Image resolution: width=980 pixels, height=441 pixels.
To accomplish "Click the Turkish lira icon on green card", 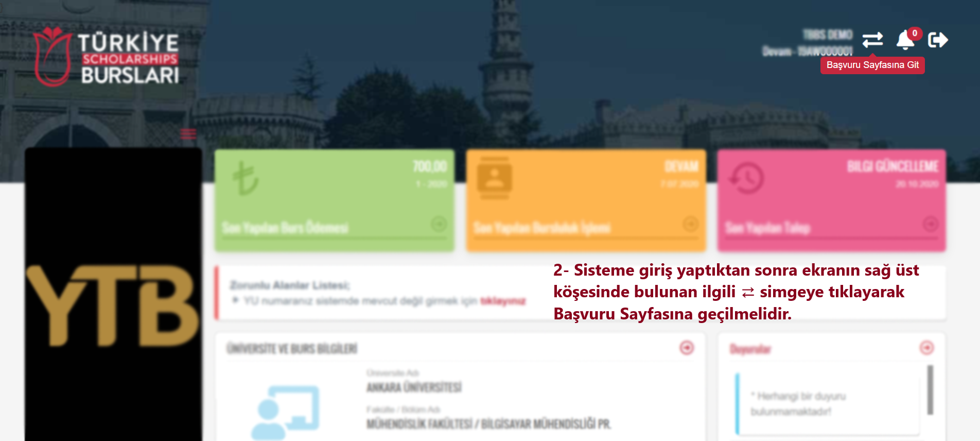I will pyautogui.click(x=245, y=178).
